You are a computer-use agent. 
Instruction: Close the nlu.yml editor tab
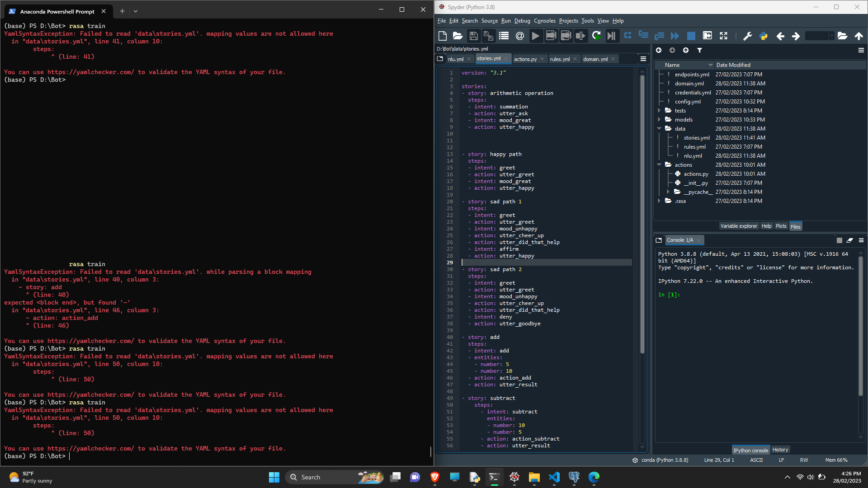click(x=469, y=59)
